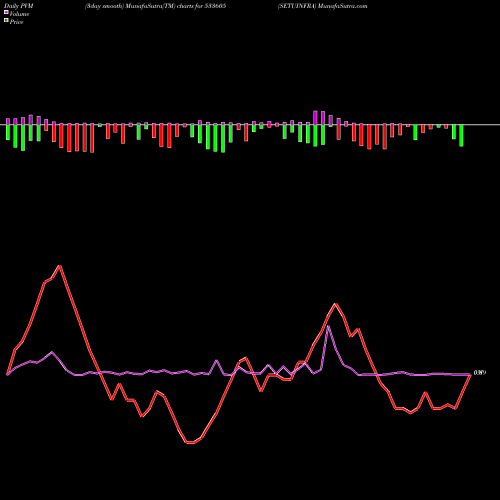The image size is (500, 500).
Task: Click the 'Daily PVM' title text
Action: pyautogui.click(x=19, y=6)
